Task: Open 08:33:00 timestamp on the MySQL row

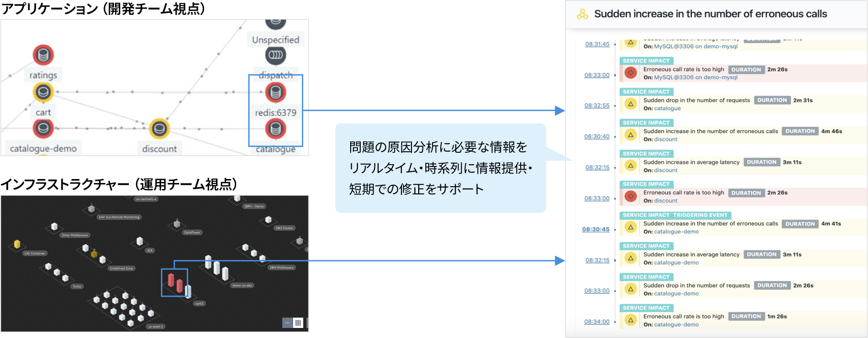Action: (597, 75)
